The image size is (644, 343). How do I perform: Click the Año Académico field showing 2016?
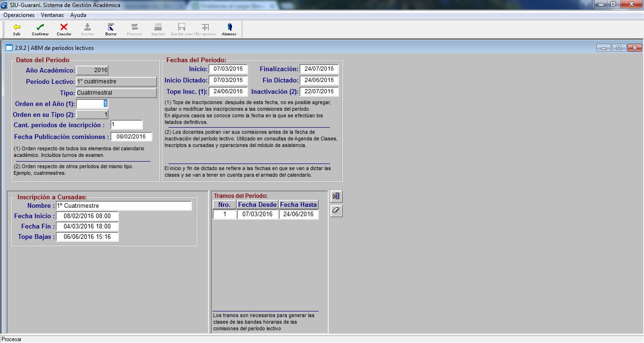click(92, 70)
